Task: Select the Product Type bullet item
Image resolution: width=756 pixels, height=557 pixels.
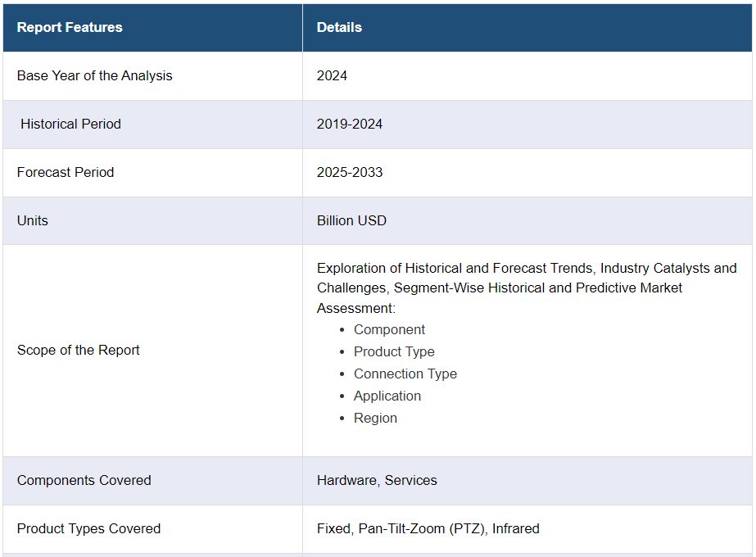Action: pos(394,351)
